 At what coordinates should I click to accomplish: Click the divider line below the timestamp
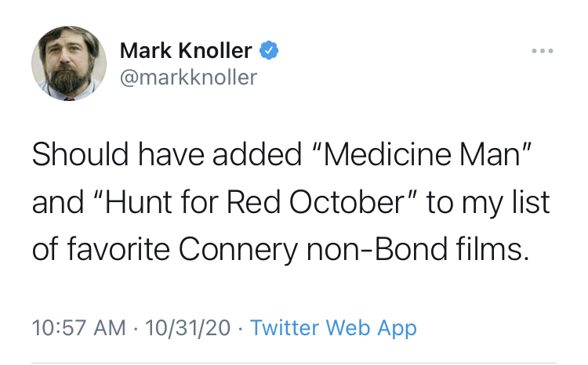pyautogui.click(x=294, y=363)
